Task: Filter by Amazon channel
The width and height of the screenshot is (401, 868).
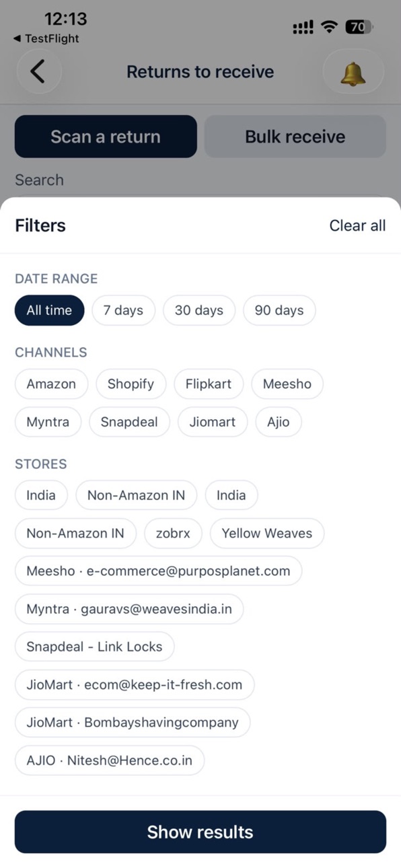Action: point(51,384)
